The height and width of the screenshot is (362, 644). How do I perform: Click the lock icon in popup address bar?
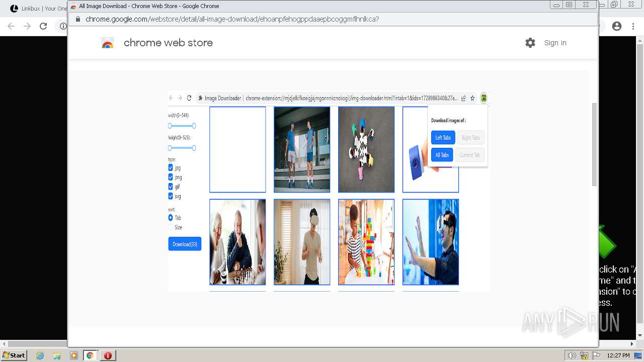(77, 19)
